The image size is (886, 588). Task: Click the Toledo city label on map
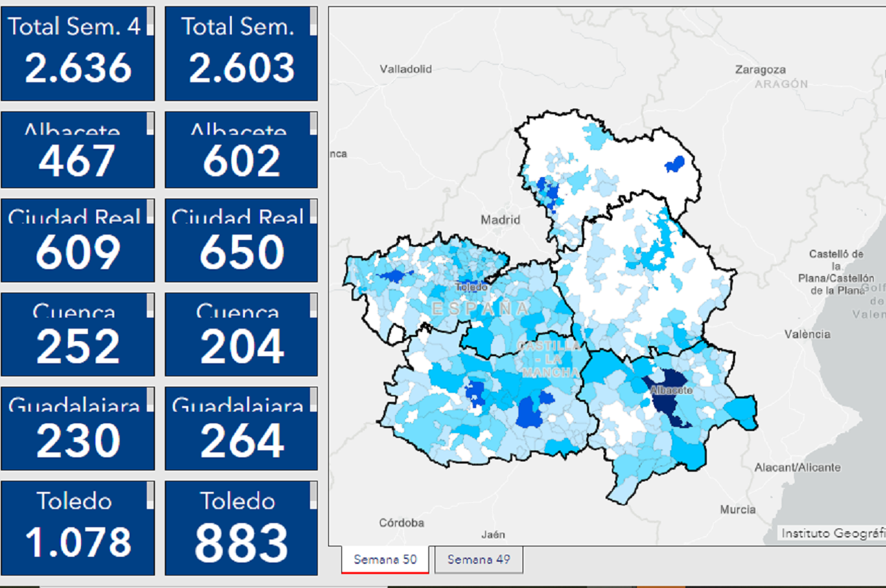pyautogui.click(x=471, y=286)
